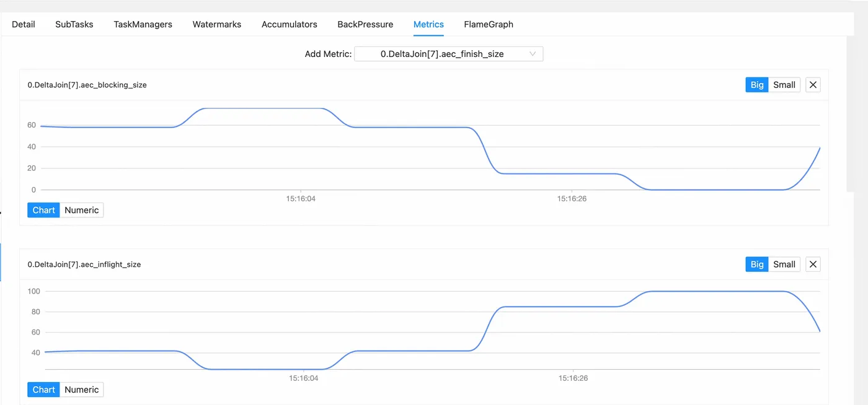The width and height of the screenshot is (868, 405).
Task: Set blocking_size chart to Small
Action: [784, 85]
